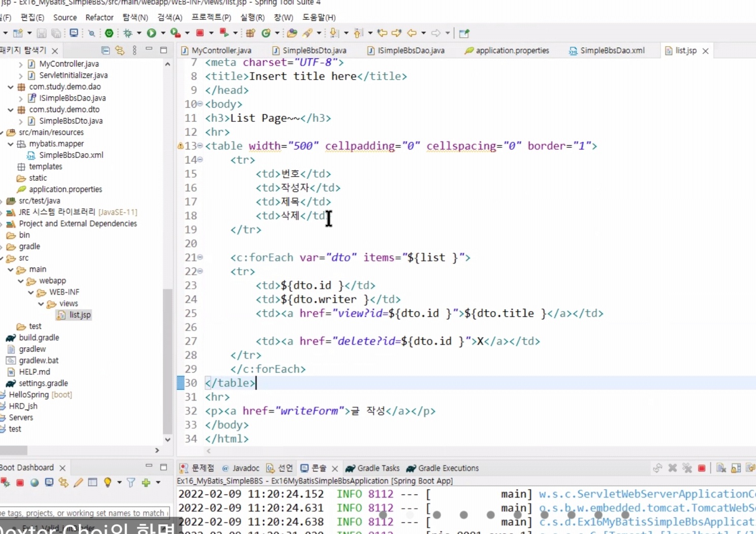Toggle Skip All Breakpoints icon
Image resolution: width=756 pixels, height=534 pixels.
tap(91, 34)
